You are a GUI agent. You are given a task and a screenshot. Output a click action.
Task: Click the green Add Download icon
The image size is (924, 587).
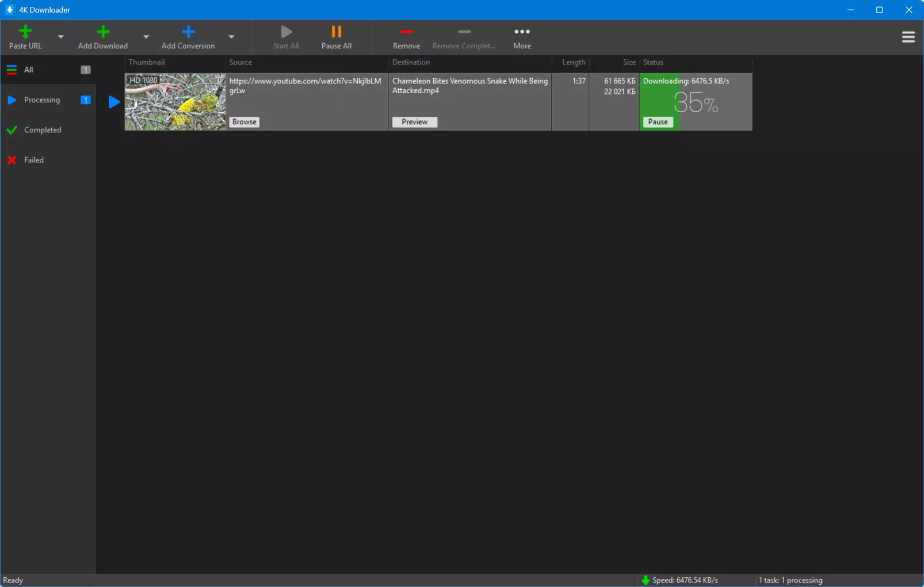tap(103, 32)
